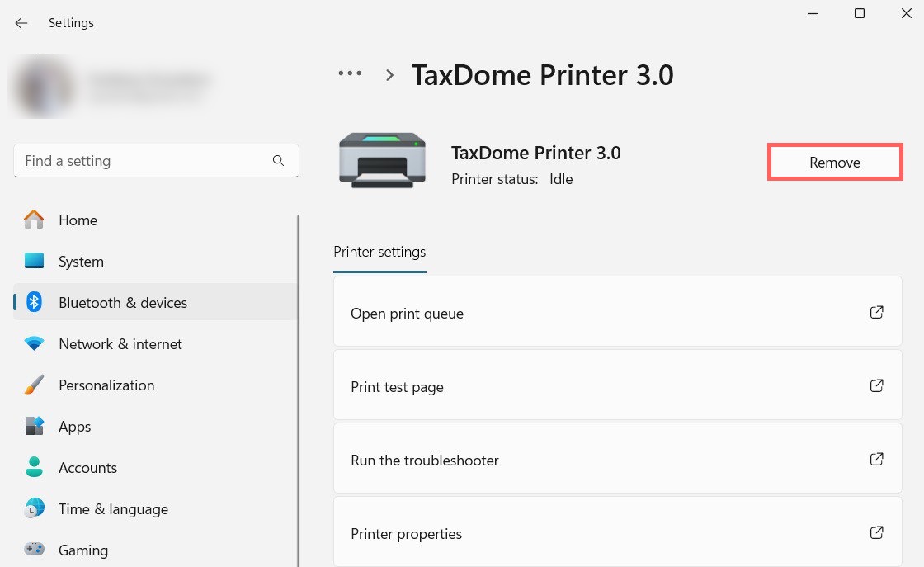Open Printer properties
The width and height of the screenshot is (924, 567).
pyautogui.click(x=617, y=534)
